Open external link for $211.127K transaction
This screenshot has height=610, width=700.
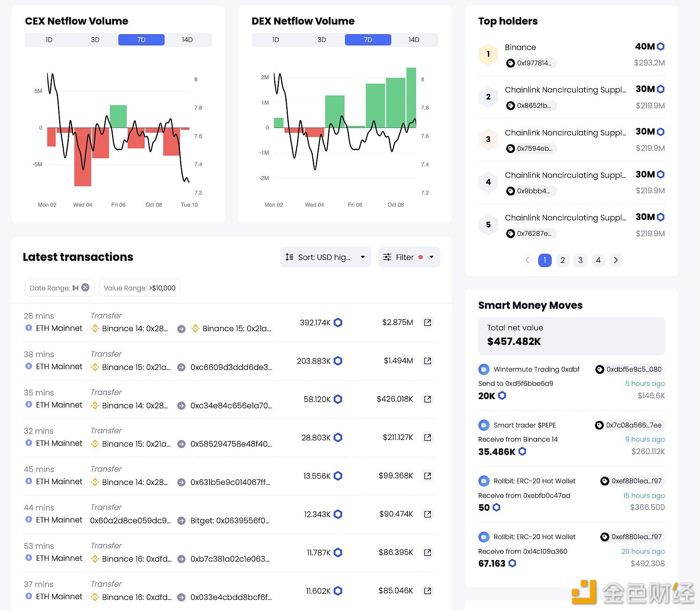(427, 437)
